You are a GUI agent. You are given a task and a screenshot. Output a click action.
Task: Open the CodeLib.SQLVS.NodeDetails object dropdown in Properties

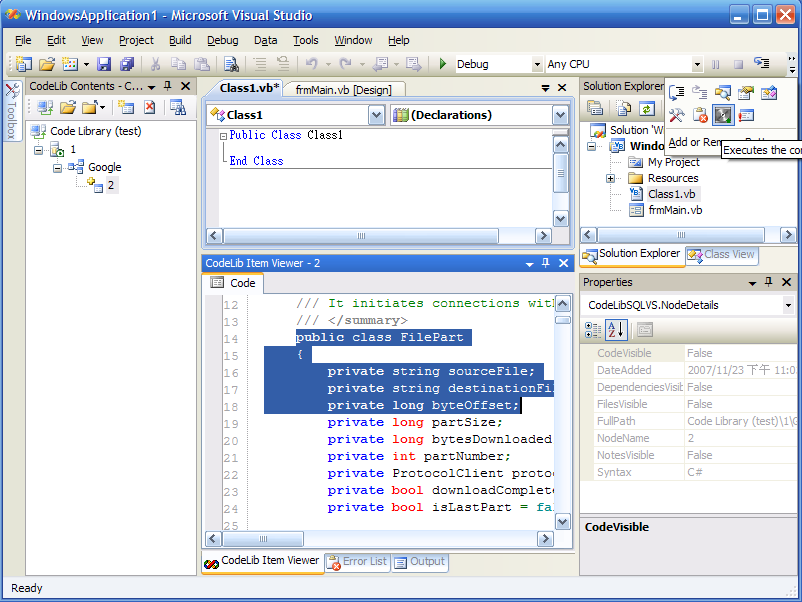[x=788, y=305]
